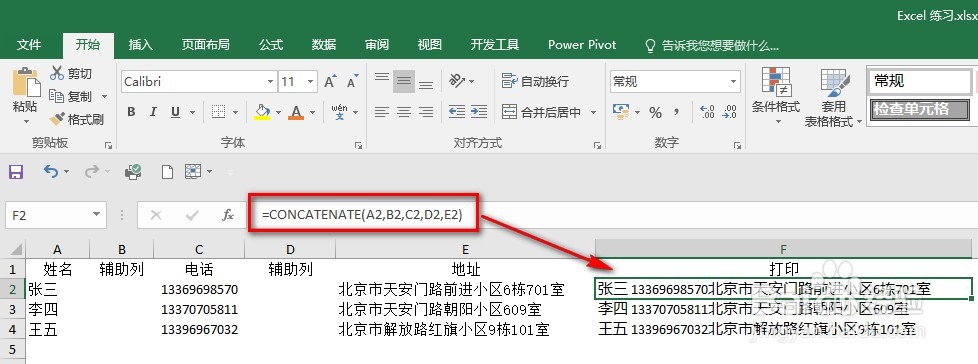Increase decimal places
This screenshot has height=364, width=978.
707,112
